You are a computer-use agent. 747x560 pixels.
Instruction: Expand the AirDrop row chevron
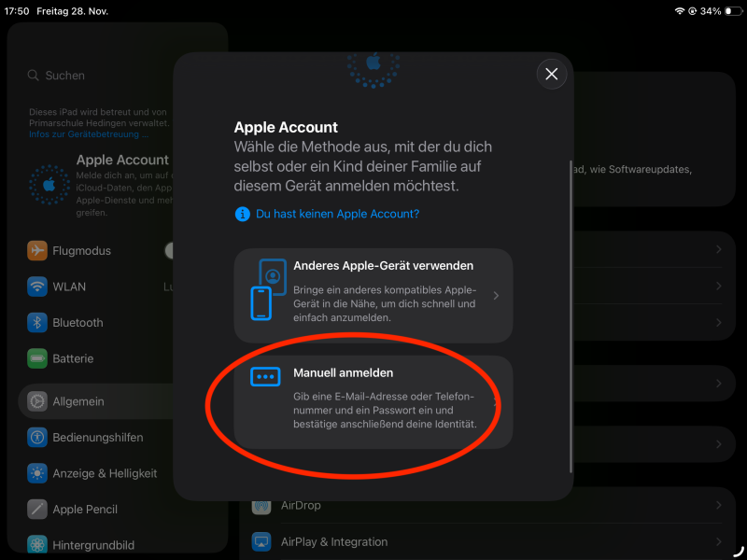click(718, 505)
